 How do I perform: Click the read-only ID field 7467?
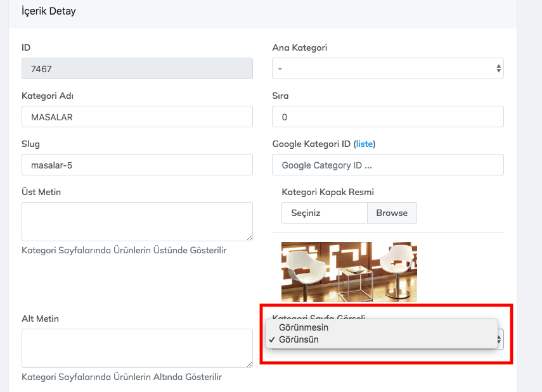[137, 68]
